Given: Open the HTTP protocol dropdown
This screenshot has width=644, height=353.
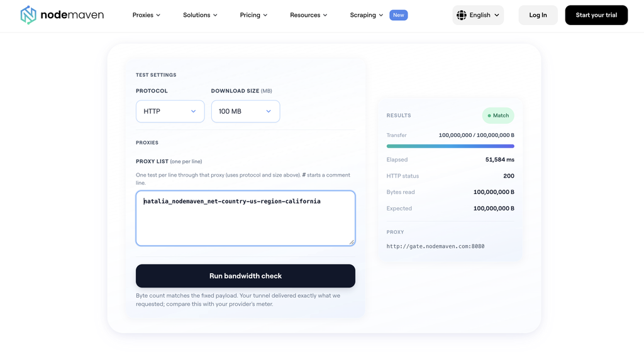Looking at the screenshot, I should (x=170, y=111).
